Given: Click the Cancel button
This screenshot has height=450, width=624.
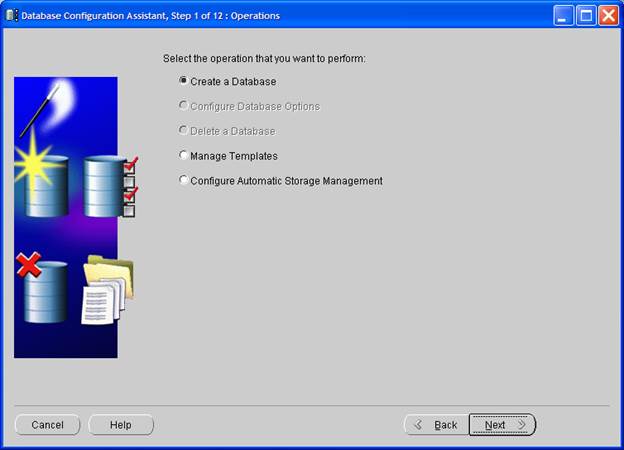Looking at the screenshot, I should click(x=47, y=425).
